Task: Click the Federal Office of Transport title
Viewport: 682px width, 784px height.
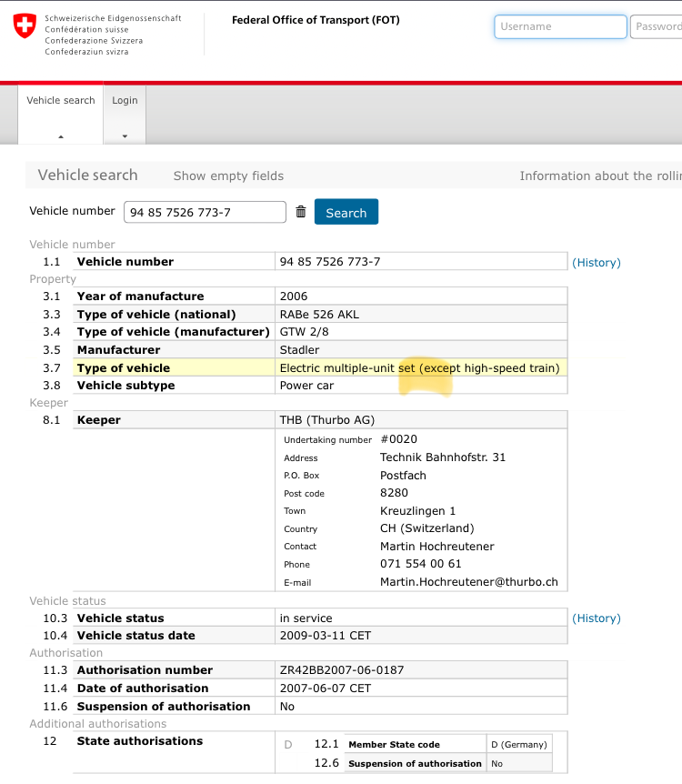Action: click(316, 20)
